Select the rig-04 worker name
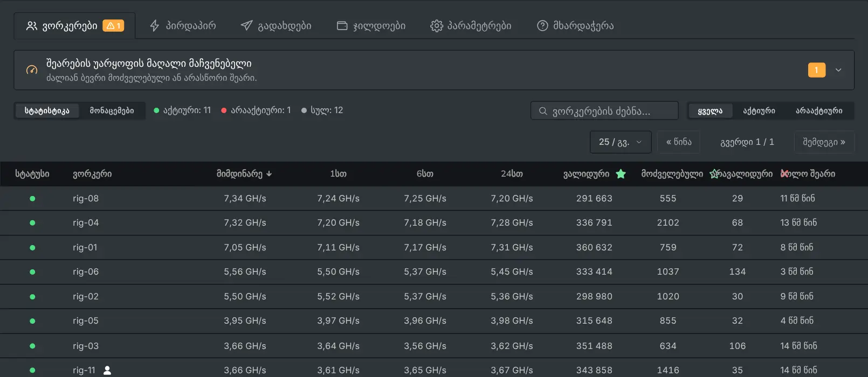 point(86,223)
